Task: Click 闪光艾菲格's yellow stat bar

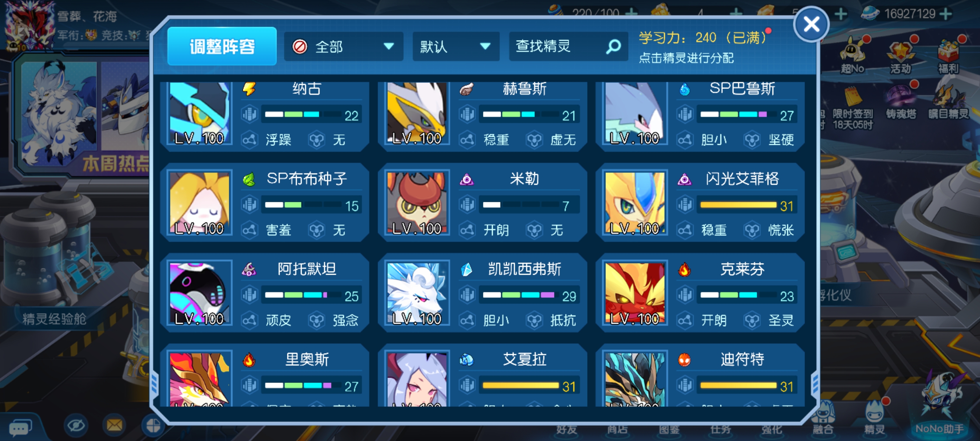Action: 738,205
